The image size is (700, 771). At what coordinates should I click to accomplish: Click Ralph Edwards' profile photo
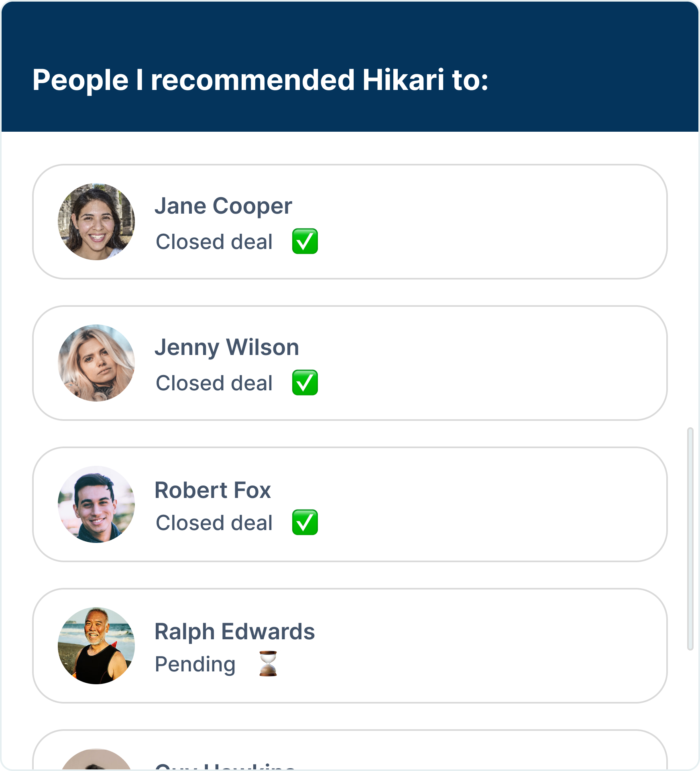(x=96, y=646)
